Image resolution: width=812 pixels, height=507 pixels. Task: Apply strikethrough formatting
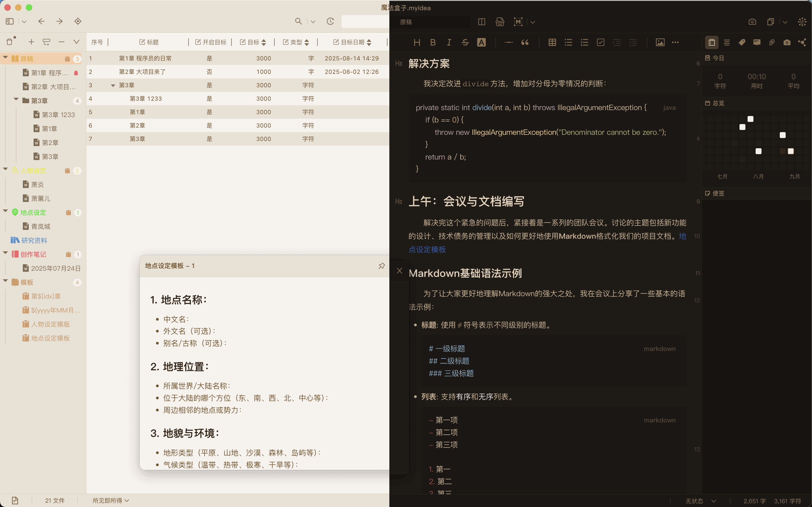(465, 42)
